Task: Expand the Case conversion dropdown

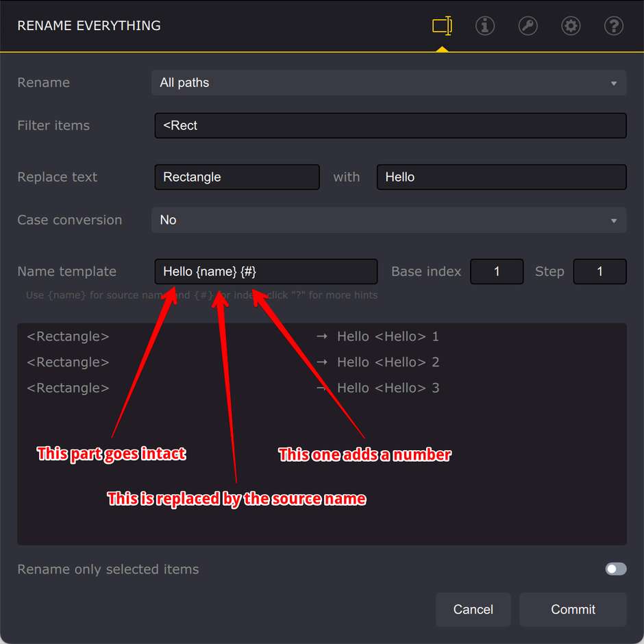Action: [x=388, y=220]
